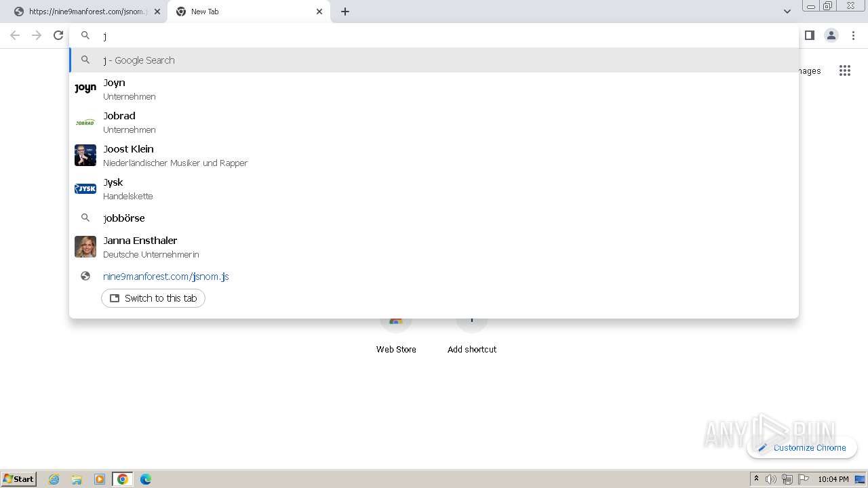Open the tab search dropdown arrow

pyautogui.click(x=787, y=12)
